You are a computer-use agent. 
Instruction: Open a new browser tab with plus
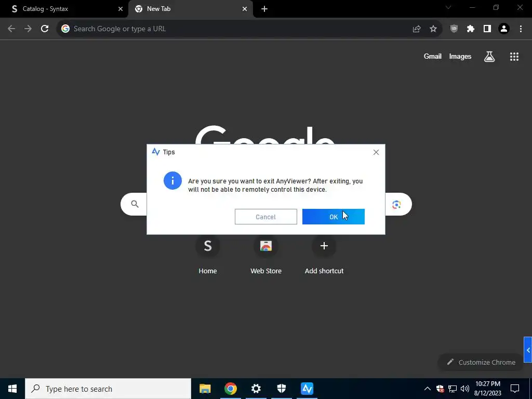(264, 9)
